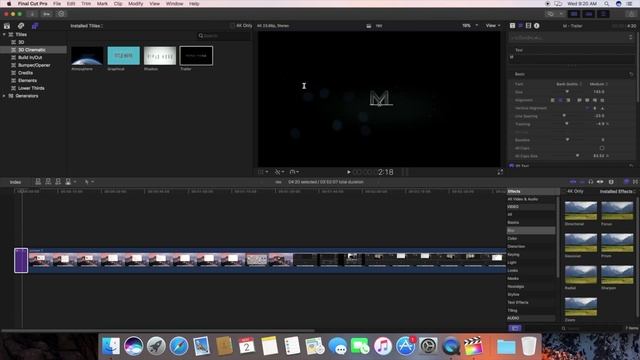Adjust the Tracking slider
This screenshot has height=360, width=640.
[567, 124]
